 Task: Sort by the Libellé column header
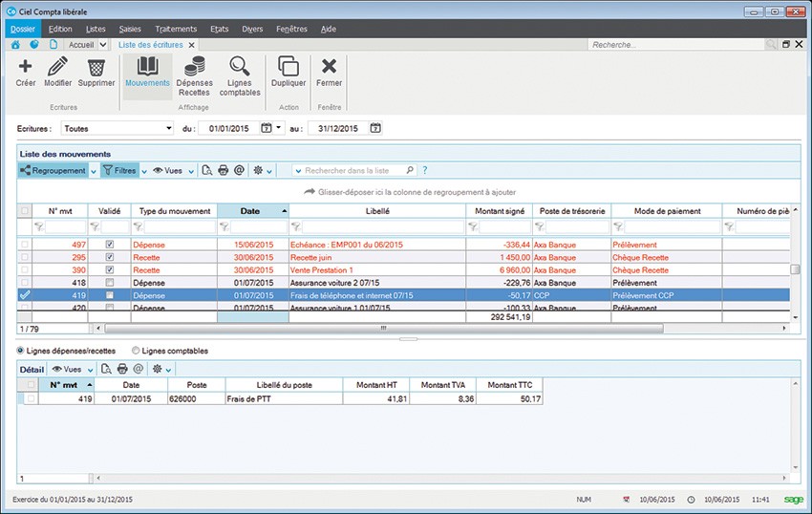pyautogui.click(x=377, y=211)
